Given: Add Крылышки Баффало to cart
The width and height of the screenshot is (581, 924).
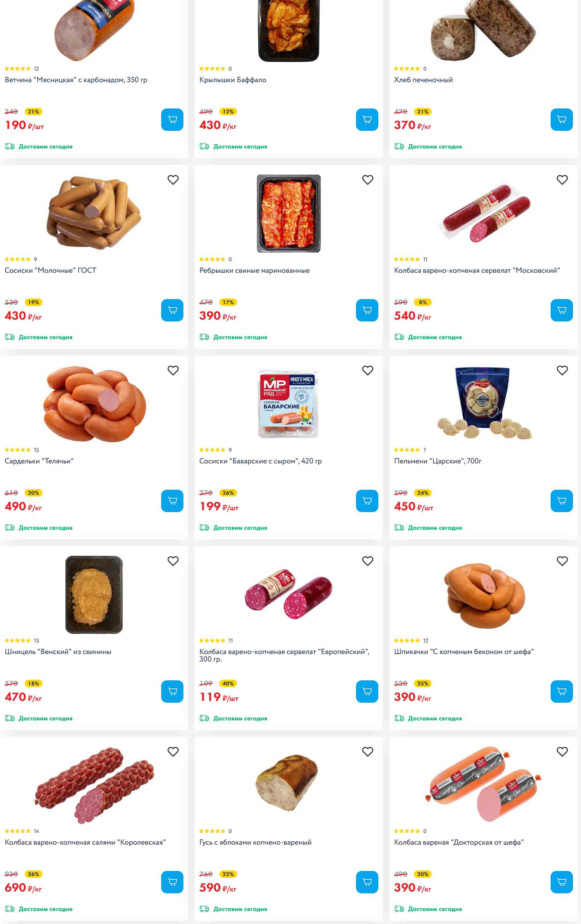Looking at the screenshot, I should 367,120.
